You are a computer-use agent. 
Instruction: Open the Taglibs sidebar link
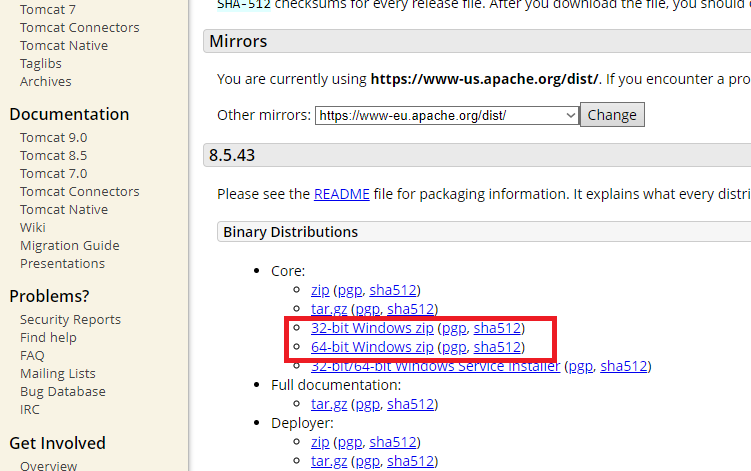(41, 64)
